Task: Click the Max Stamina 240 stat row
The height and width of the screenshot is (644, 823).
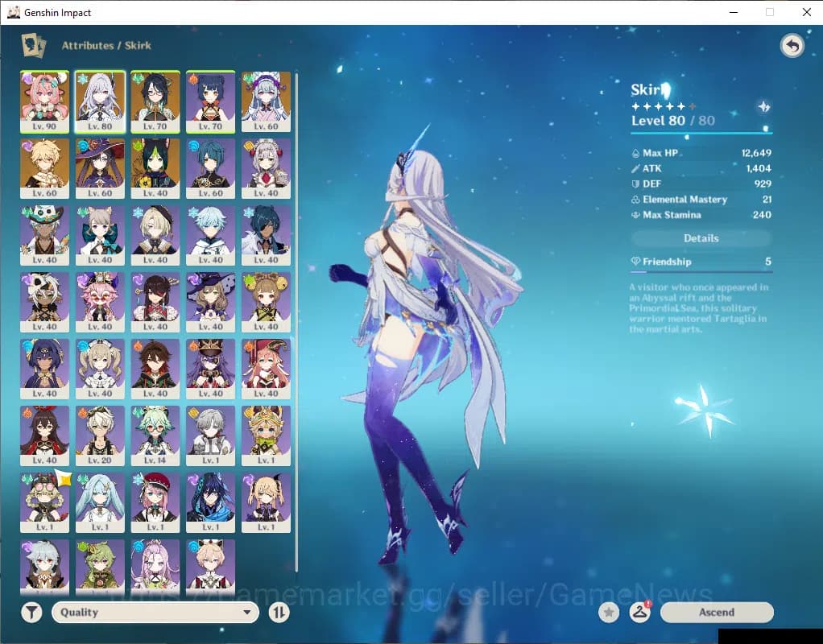Action: click(701, 215)
